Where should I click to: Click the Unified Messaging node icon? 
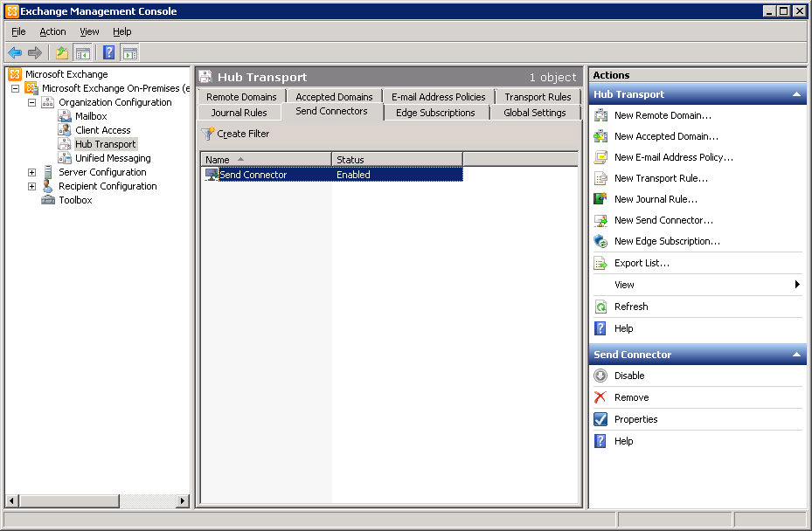65,158
